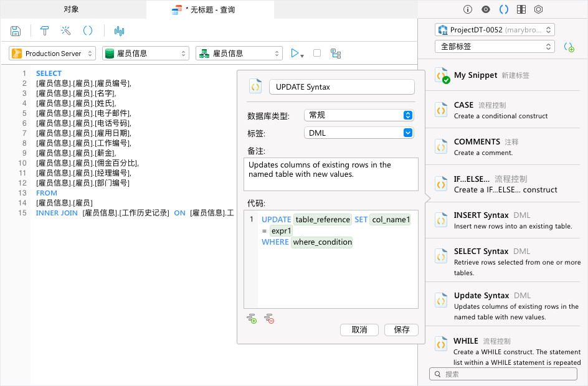Screen dimensions: 588x386
Task: Open the Production Server connection dropdown
Action: click(52, 54)
